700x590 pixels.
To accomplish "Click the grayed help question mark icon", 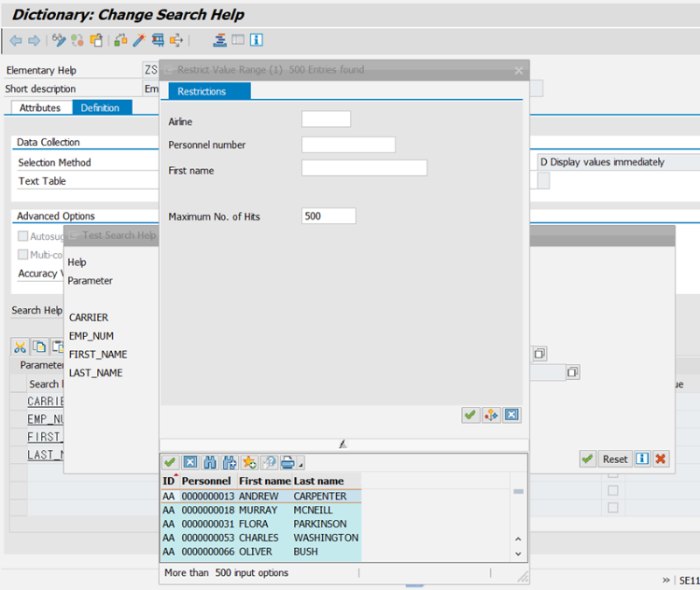I will pyautogui.click(x=269, y=462).
